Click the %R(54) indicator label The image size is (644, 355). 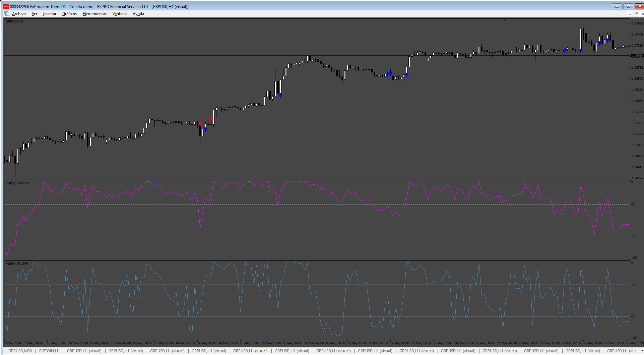click(x=17, y=183)
